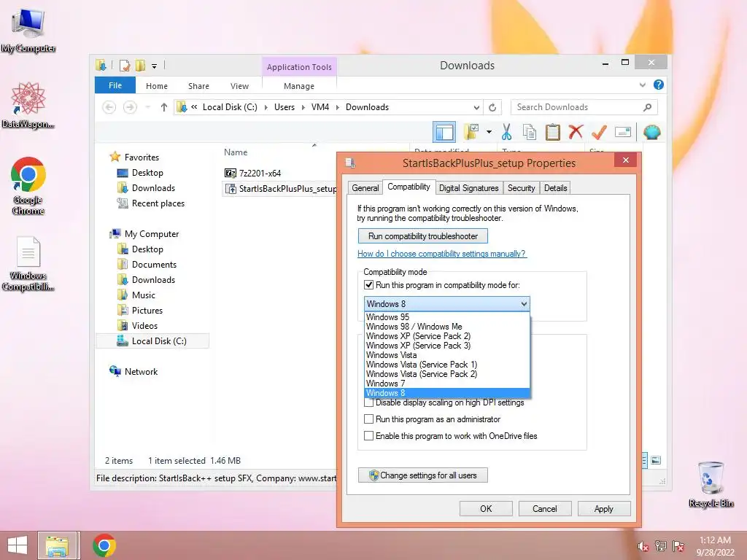Click Run compatibility troubleshooter button
The height and width of the screenshot is (560, 747).
[423, 236]
